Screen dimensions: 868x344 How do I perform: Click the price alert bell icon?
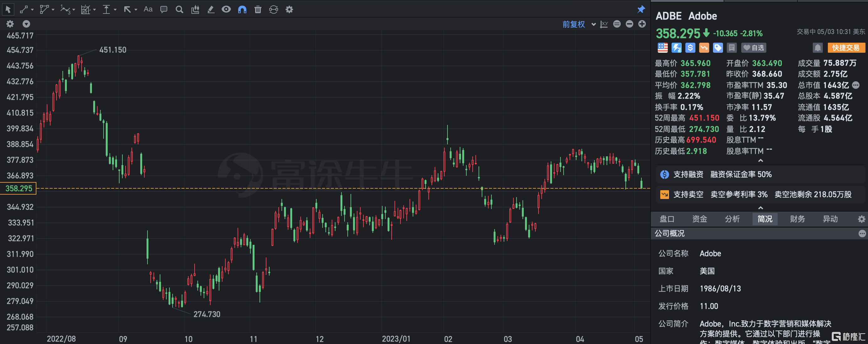(x=819, y=47)
